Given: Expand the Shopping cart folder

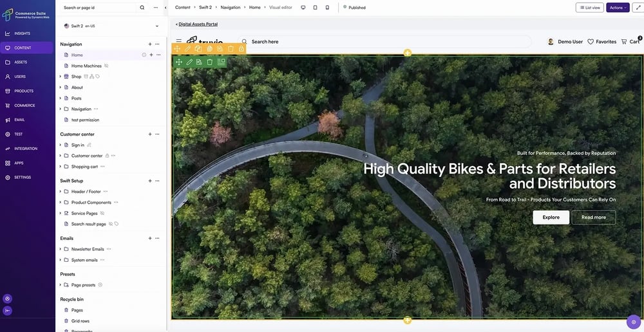Looking at the screenshot, I should coord(61,167).
